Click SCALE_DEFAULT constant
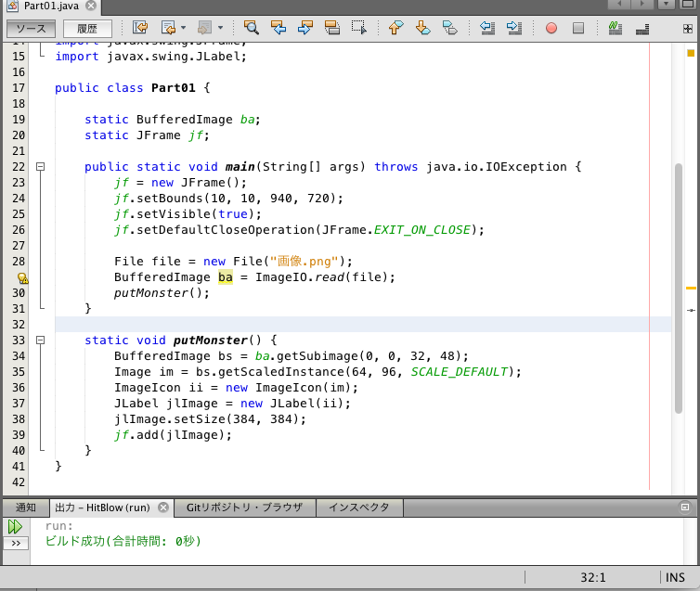 pyautogui.click(x=460, y=372)
